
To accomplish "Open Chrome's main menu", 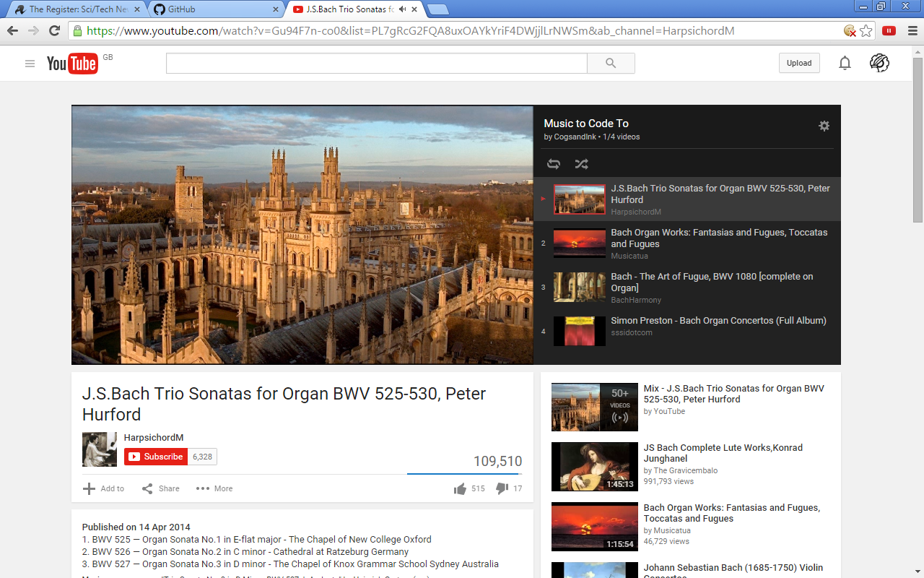I will (912, 31).
